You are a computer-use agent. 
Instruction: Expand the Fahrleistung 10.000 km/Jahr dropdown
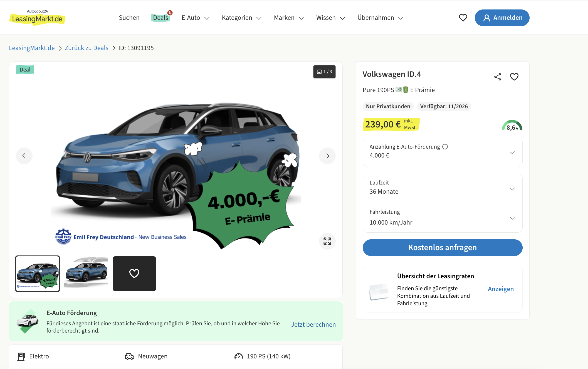[443, 218]
